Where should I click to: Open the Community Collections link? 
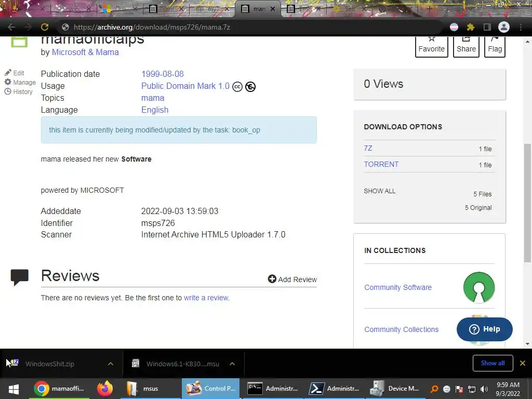[402, 329]
